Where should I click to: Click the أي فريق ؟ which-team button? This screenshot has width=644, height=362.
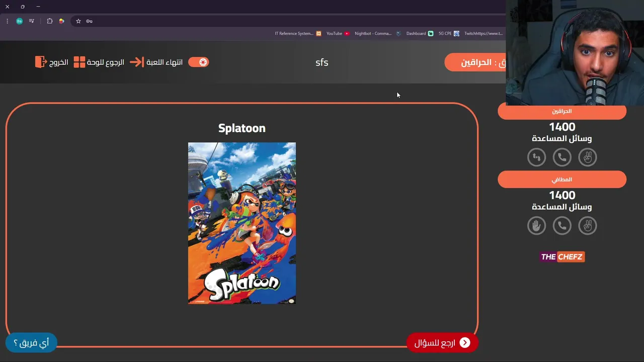point(31,343)
